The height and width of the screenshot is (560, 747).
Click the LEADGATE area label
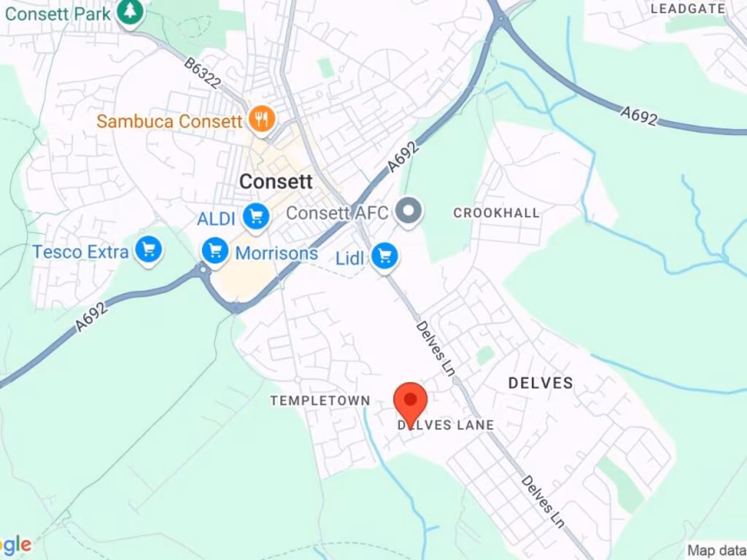click(688, 9)
